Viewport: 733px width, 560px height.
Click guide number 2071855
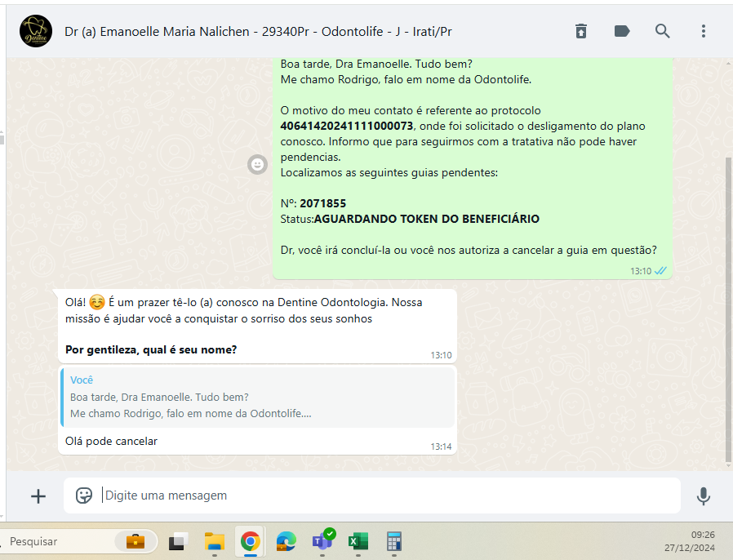322,203
